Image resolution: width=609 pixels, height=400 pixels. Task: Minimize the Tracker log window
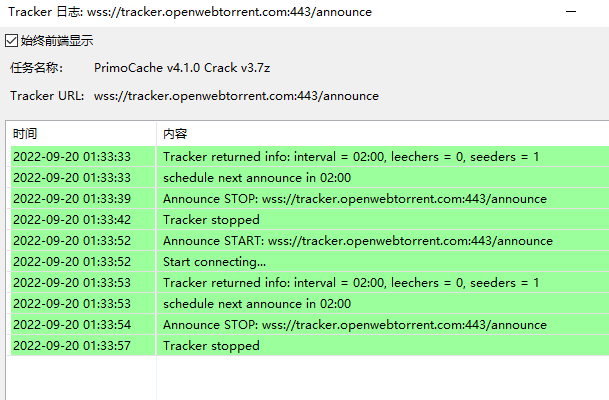point(571,12)
